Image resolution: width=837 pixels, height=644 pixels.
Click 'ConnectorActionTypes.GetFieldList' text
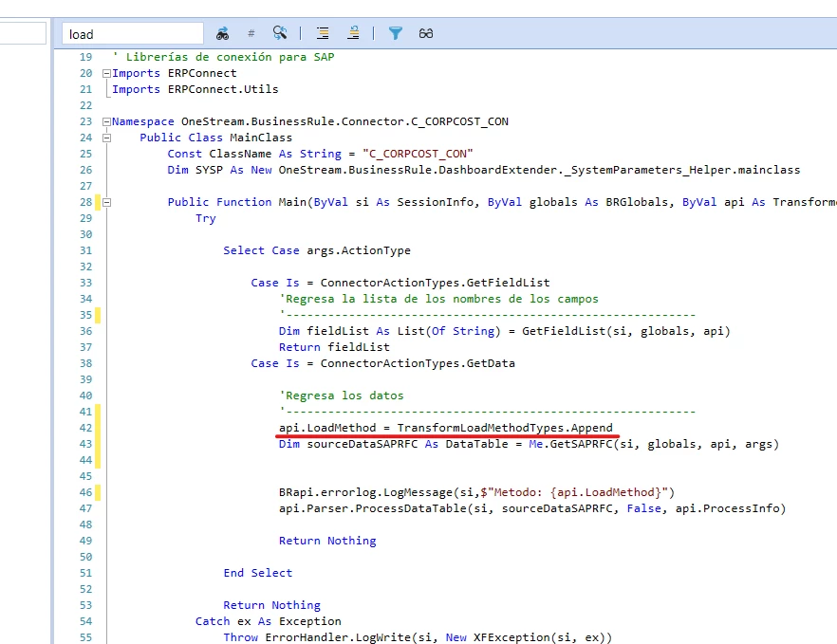tap(435, 283)
